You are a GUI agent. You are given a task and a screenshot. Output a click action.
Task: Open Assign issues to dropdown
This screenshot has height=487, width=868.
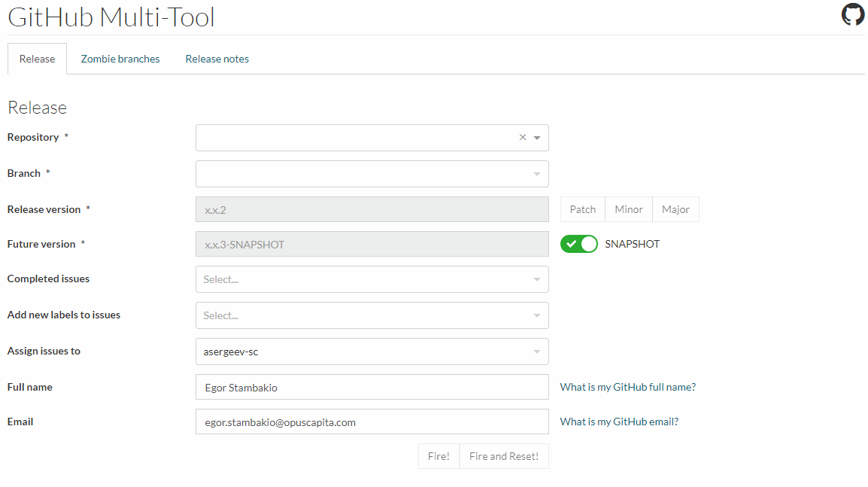[x=372, y=352]
